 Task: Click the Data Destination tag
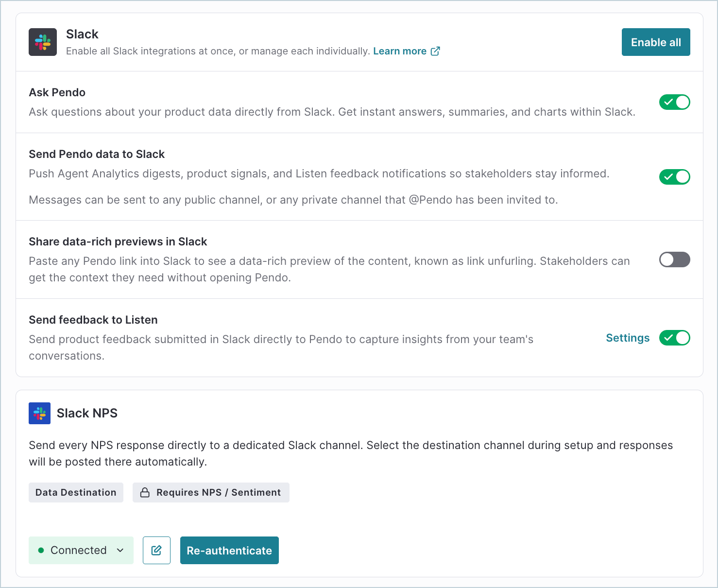(76, 492)
